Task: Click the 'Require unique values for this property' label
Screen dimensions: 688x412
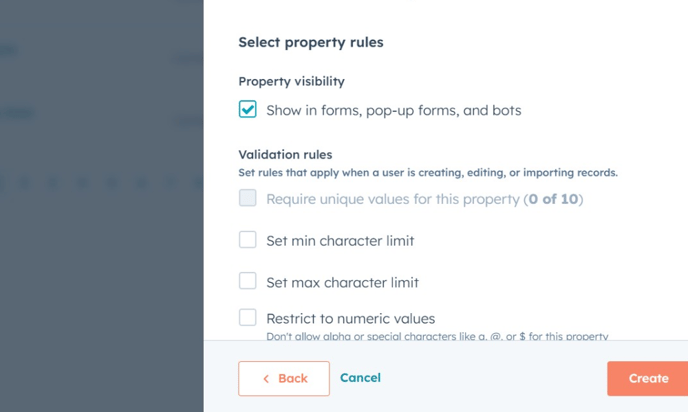Action: [x=393, y=199]
